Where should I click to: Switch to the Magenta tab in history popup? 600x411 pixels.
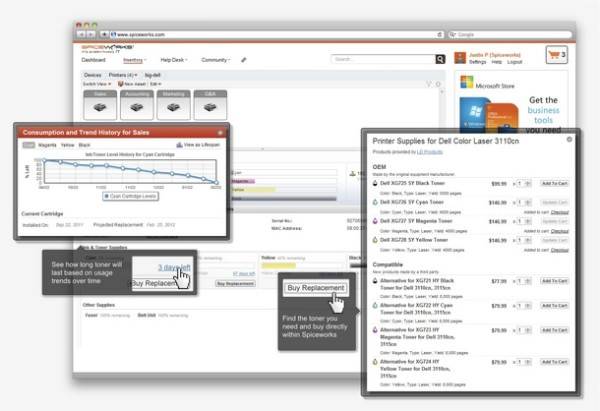[47, 145]
